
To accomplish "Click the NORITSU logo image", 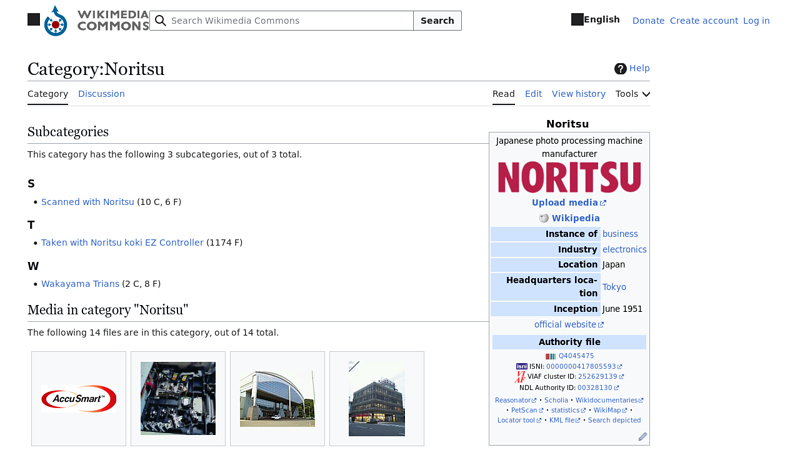I will click(x=569, y=178).
